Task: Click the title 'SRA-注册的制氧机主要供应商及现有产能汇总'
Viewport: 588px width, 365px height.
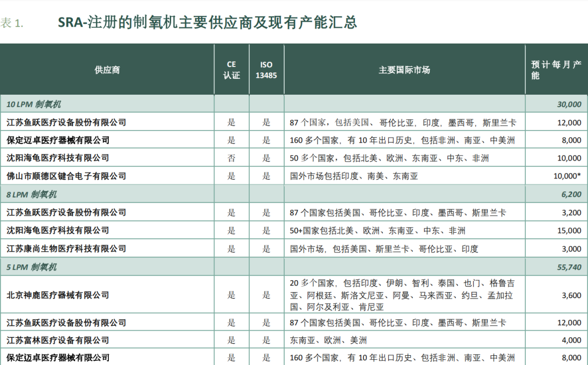Action: [x=207, y=22]
